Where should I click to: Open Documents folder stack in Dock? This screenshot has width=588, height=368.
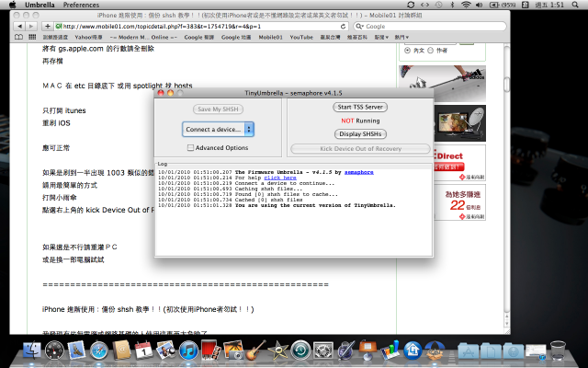coord(491,351)
